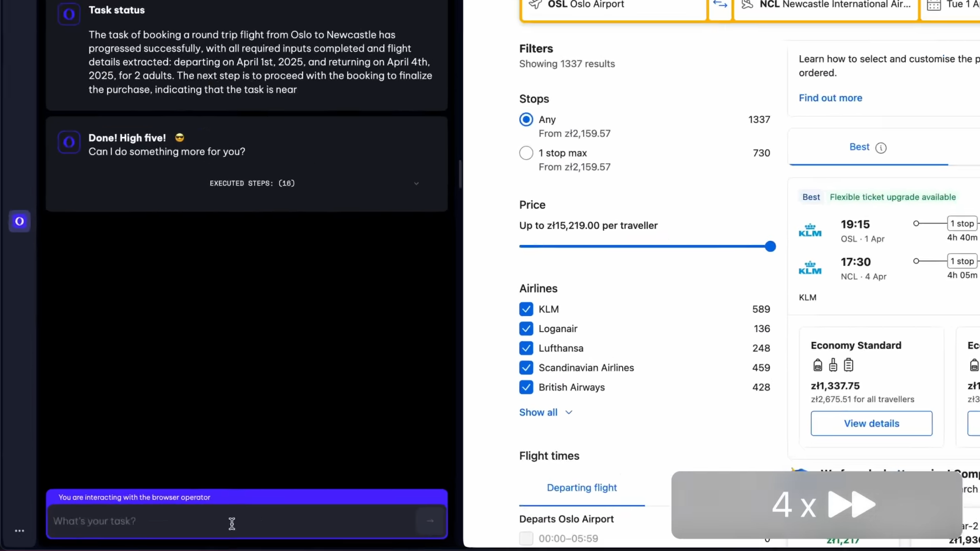Click the swap origin and destination arrows icon
Screen dimensions: 980x551
(x=720, y=5)
